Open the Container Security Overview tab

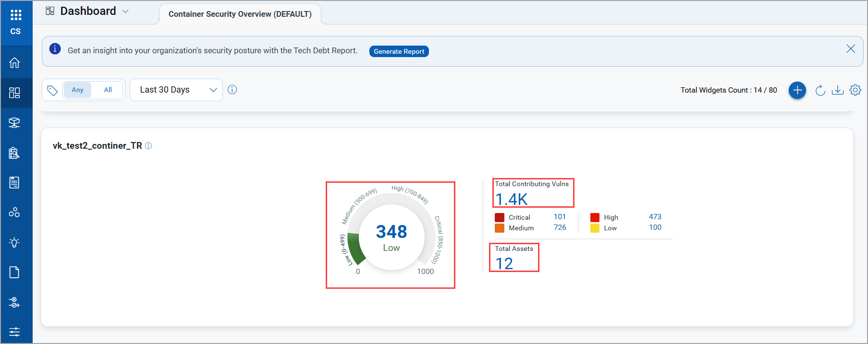240,14
